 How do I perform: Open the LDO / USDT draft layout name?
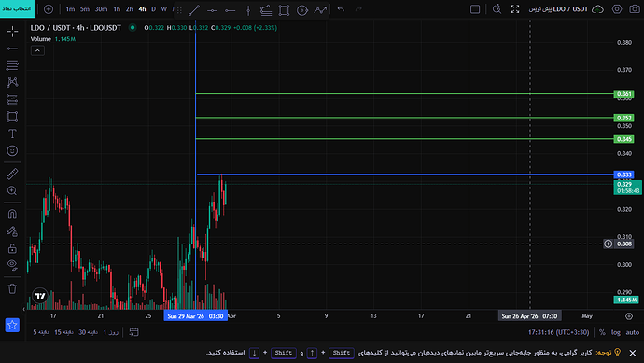tap(558, 9)
